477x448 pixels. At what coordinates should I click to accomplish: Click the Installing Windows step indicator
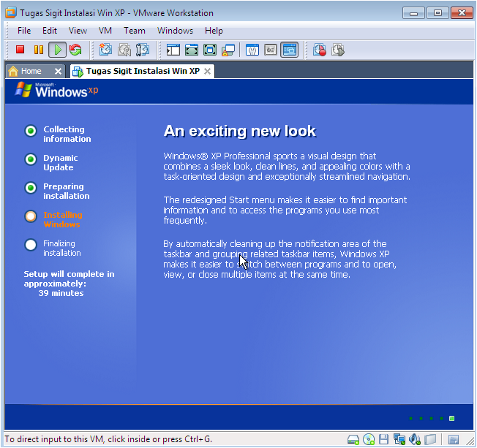(31, 216)
